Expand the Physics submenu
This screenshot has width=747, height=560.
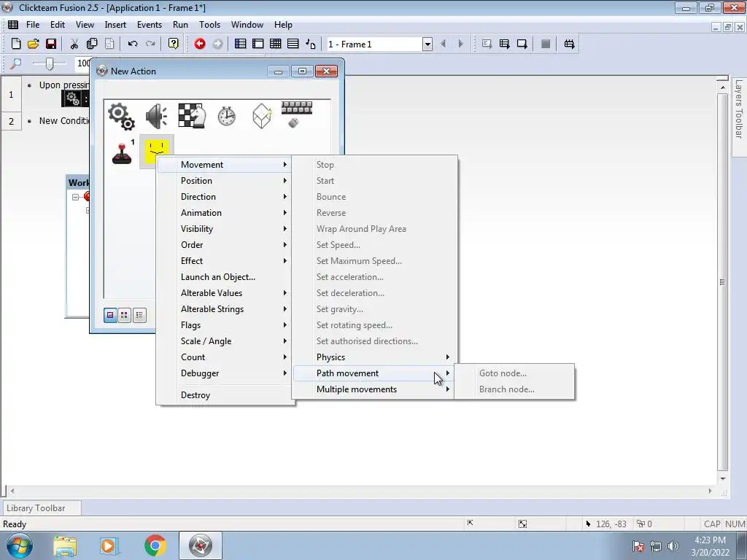[x=374, y=357]
